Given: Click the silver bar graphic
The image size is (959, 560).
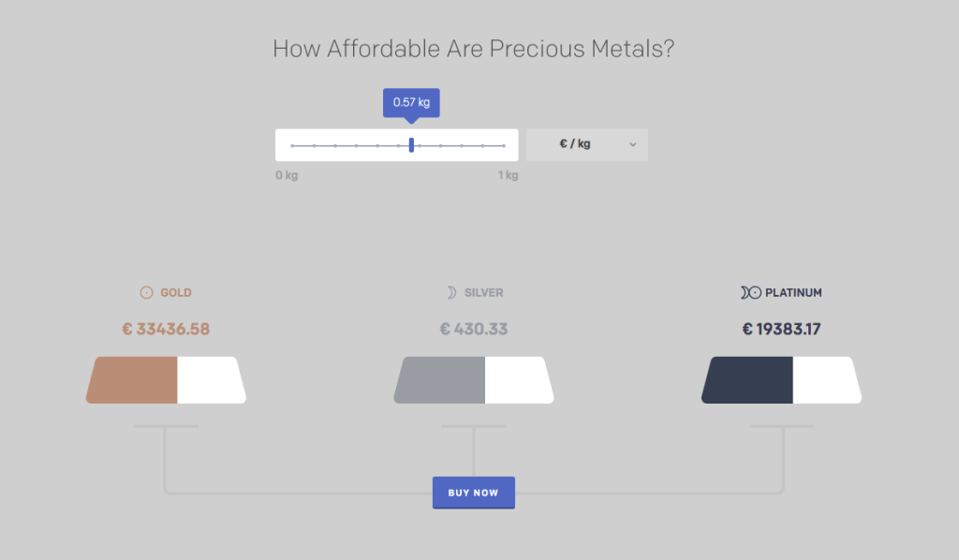Looking at the screenshot, I should pos(473,379).
